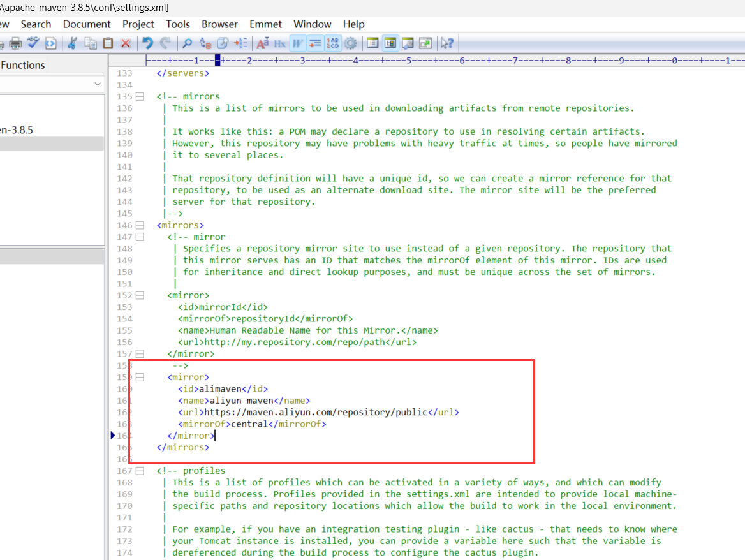Select the en-3.8.5 folder entry
Image resolution: width=745 pixels, height=560 pixels.
[x=17, y=130]
